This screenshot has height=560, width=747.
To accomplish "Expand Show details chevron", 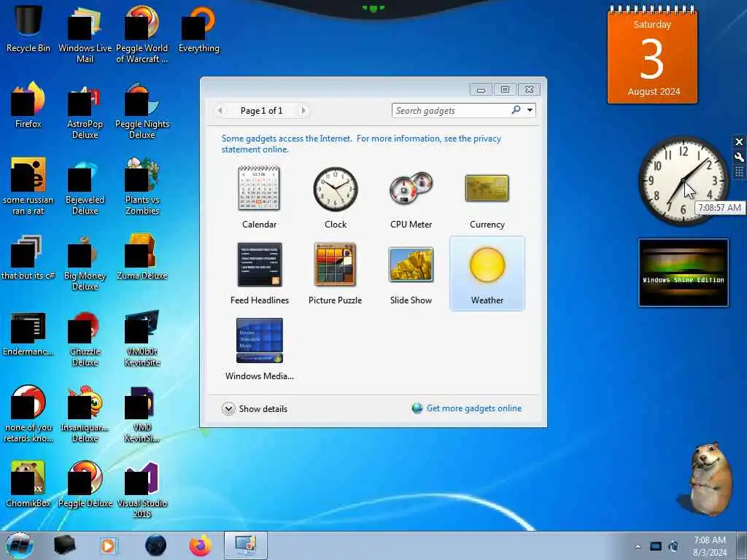I will coord(228,408).
